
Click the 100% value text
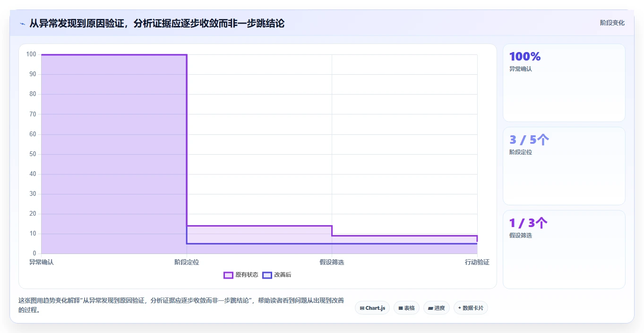coord(525,57)
